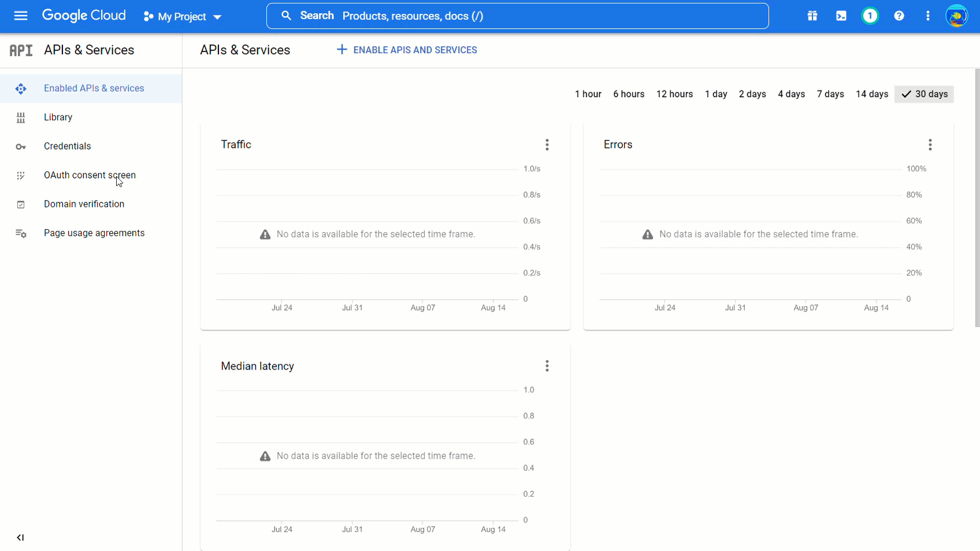The image size is (980, 551).
Task: Click the search products and resources field
Action: click(517, 16)
